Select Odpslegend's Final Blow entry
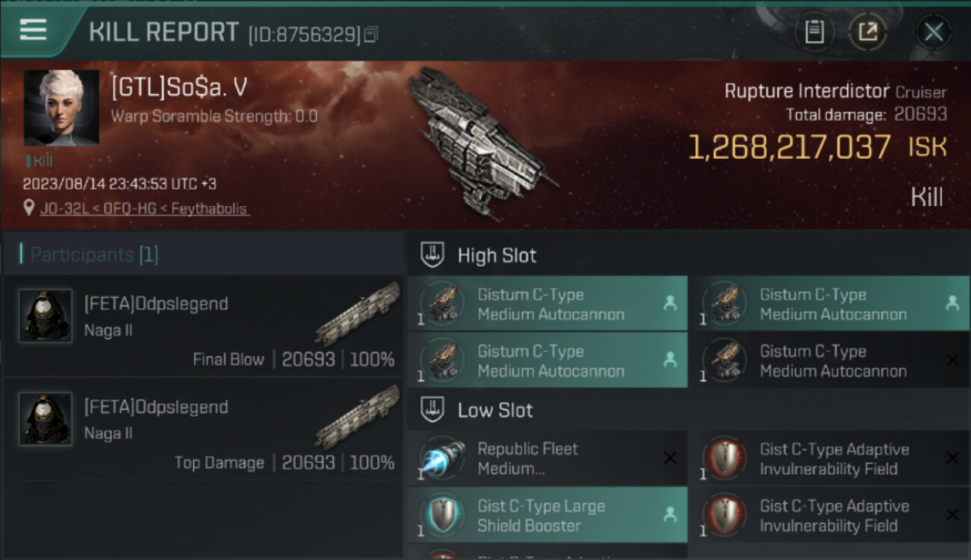 pyautogui.click(x=203, y=327)
